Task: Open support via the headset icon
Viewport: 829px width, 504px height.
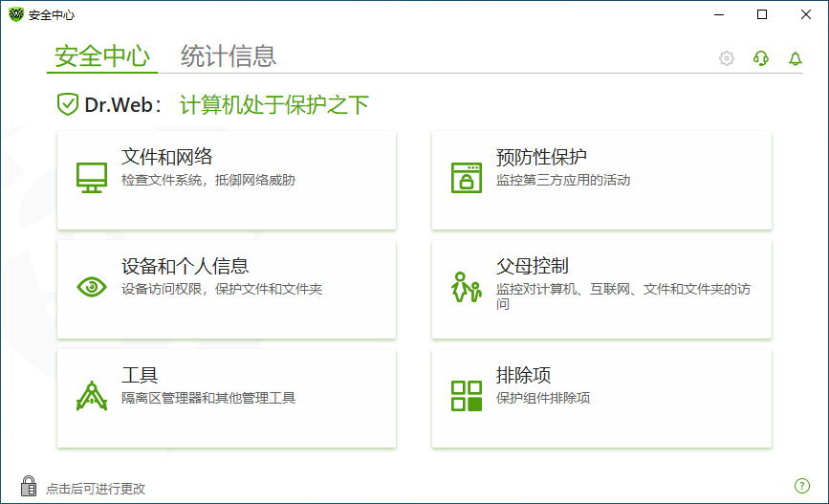Action: [x=761, y=58]
